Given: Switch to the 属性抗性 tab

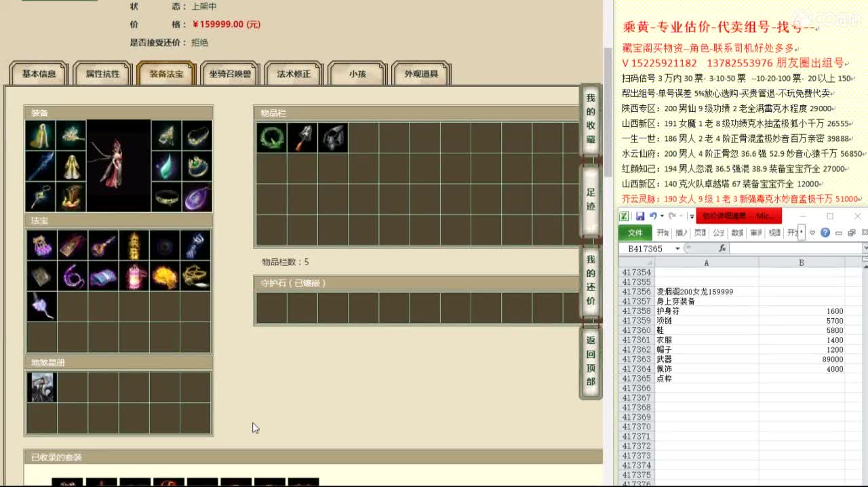Looking at the screenshot, I should 102,74.
